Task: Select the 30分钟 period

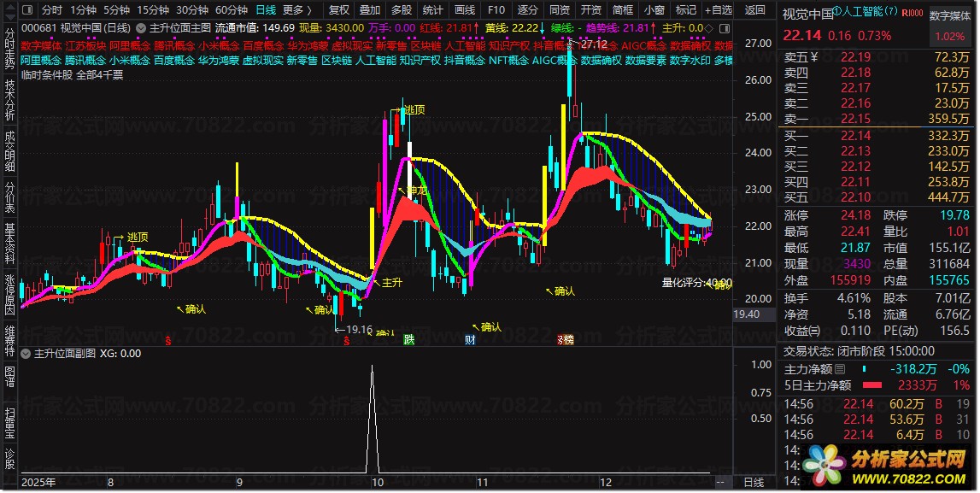Action: 192,10
